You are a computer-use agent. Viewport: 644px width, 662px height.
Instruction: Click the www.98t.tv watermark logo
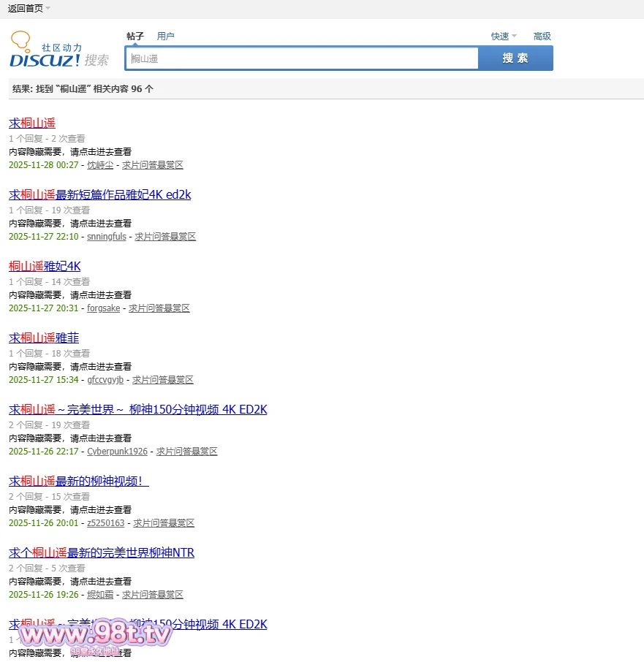(x=94, y=636)
